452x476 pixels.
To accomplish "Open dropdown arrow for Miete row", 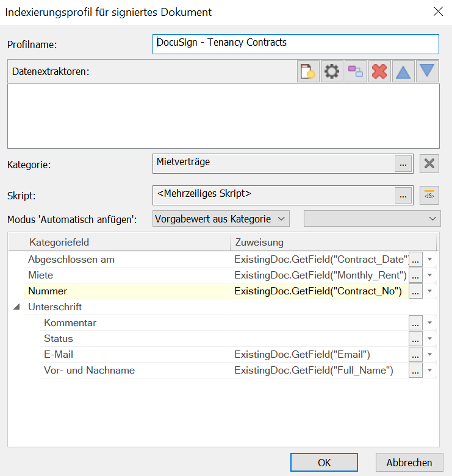I will click(x=430, y=275).
